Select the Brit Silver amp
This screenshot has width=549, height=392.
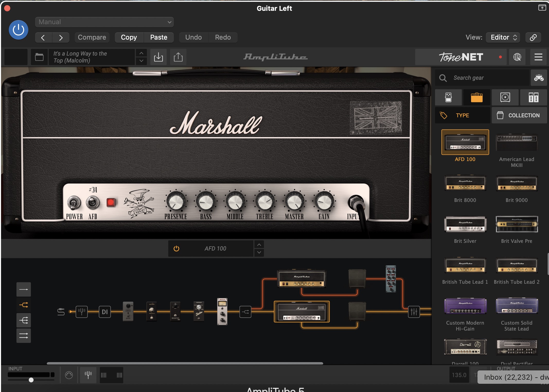pos(465,224)
